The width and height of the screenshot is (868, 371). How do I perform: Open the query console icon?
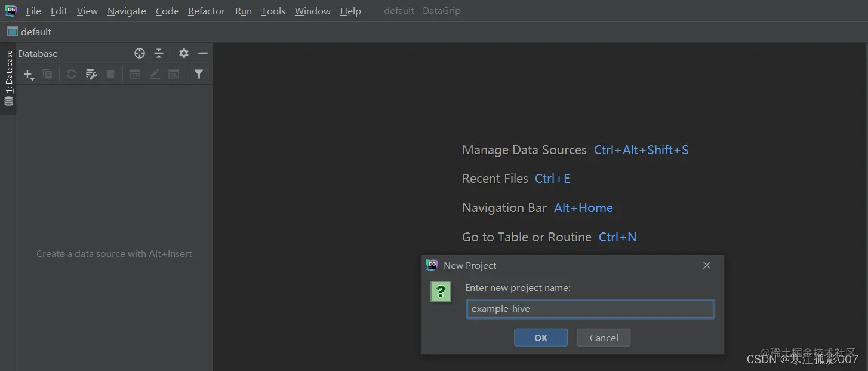pyautogui.click(x=174, y=74)
